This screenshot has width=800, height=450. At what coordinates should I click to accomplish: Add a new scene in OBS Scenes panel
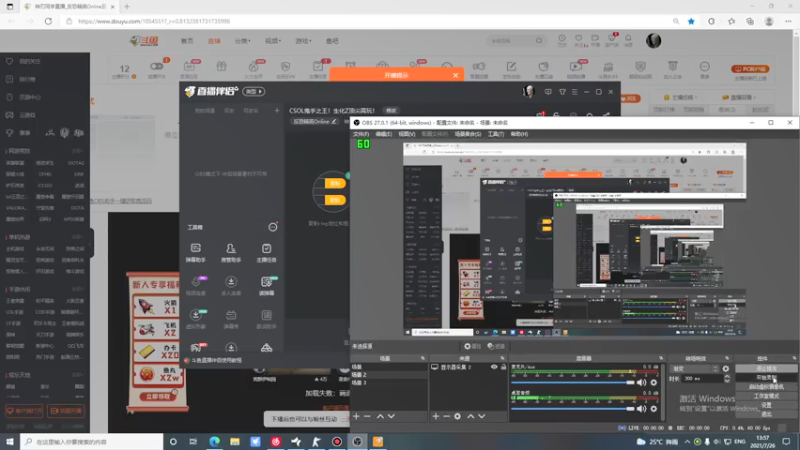coord(356,416)
